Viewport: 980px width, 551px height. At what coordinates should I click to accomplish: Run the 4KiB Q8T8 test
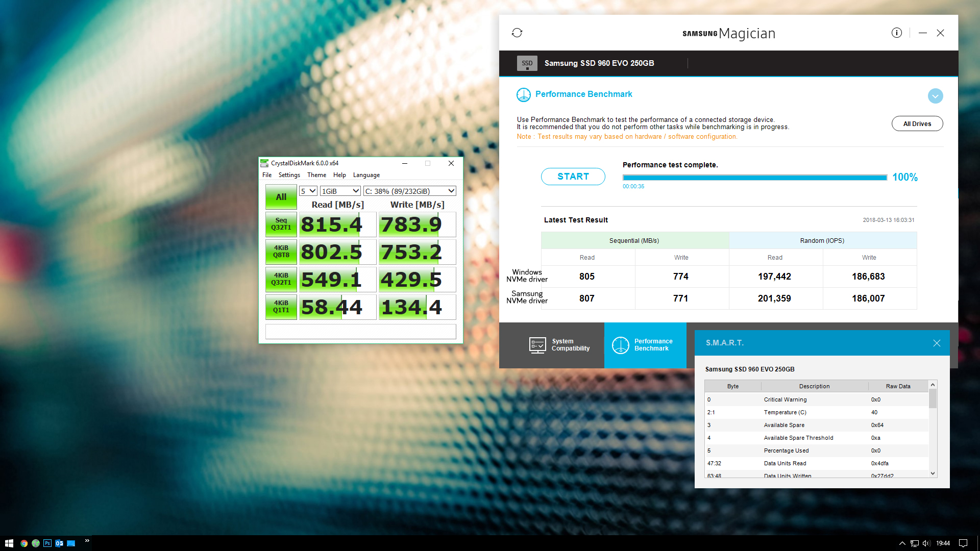281,252
